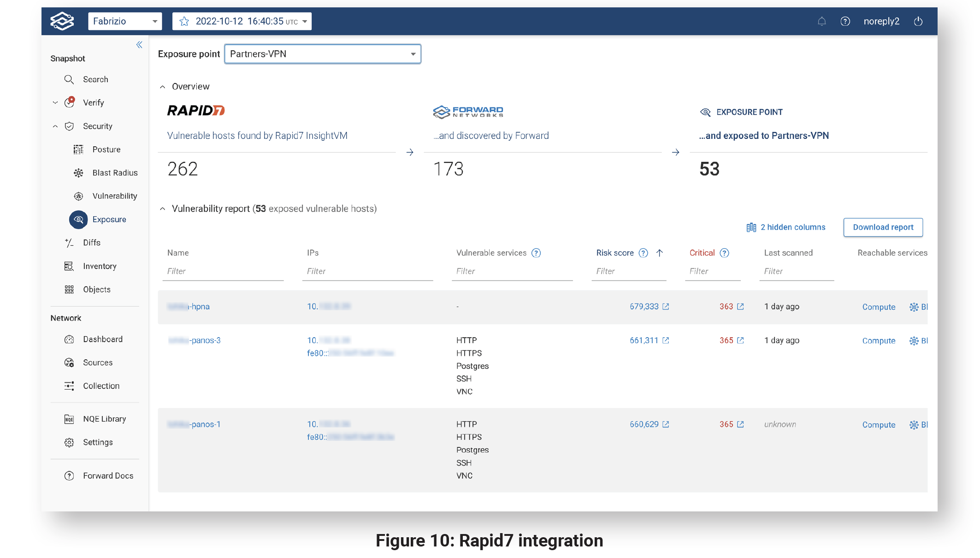Click the notifications bell icon
The width and height of the screenshot is (980, 558).
pyautogui.click(x=821, y=21)
